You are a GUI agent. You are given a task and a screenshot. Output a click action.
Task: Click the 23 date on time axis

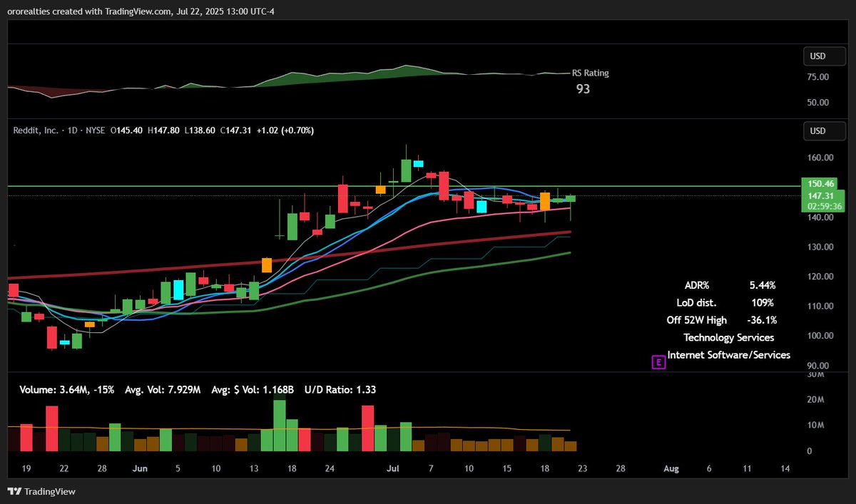point(582,468)
